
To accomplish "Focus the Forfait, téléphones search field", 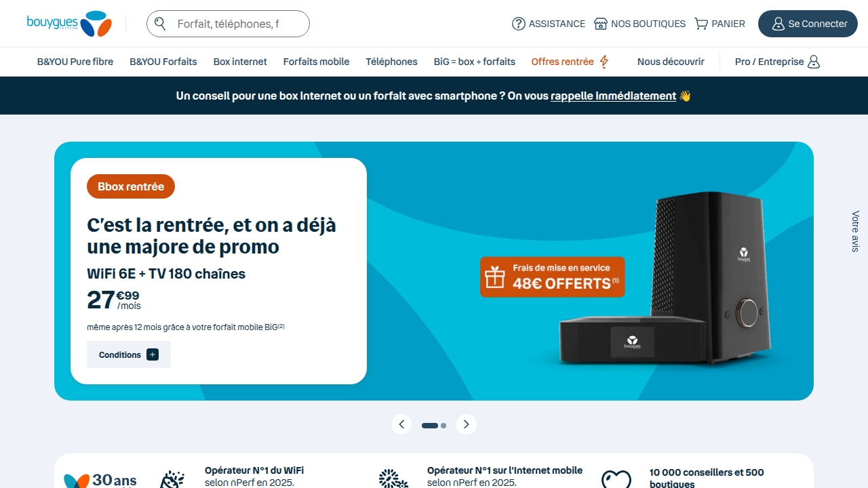I will [x=228, y=24].
